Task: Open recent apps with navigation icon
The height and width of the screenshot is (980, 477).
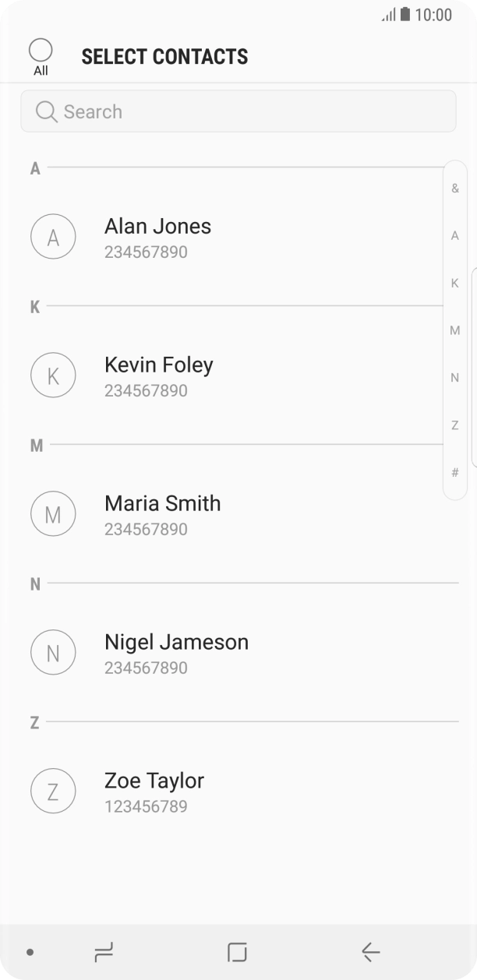Action: tap(103, 951)
